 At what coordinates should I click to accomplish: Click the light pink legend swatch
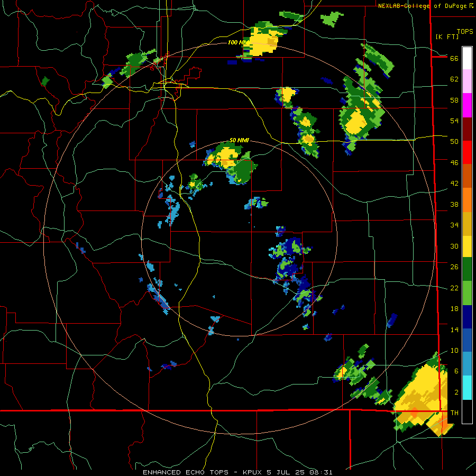[467, 81]
